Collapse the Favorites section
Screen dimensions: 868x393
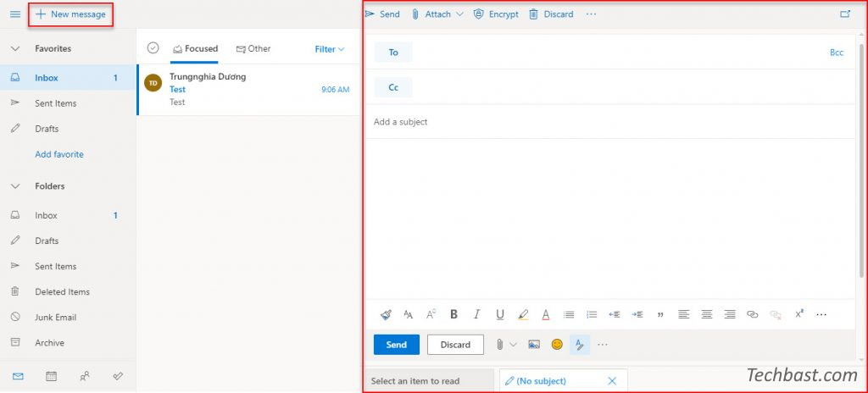click(x=15, y=49)
